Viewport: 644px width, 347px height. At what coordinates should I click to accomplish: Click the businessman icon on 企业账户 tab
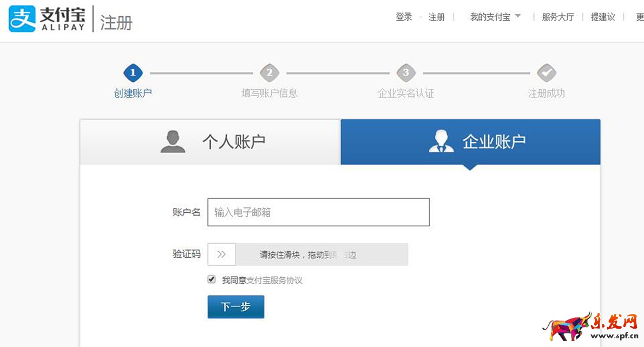(x=441, y=141)
